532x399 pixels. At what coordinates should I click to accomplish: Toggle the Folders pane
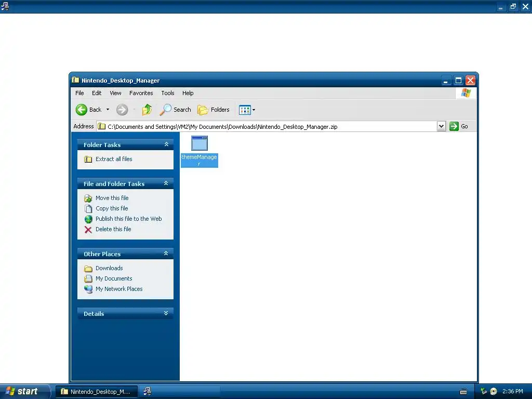tap(214, 110)
